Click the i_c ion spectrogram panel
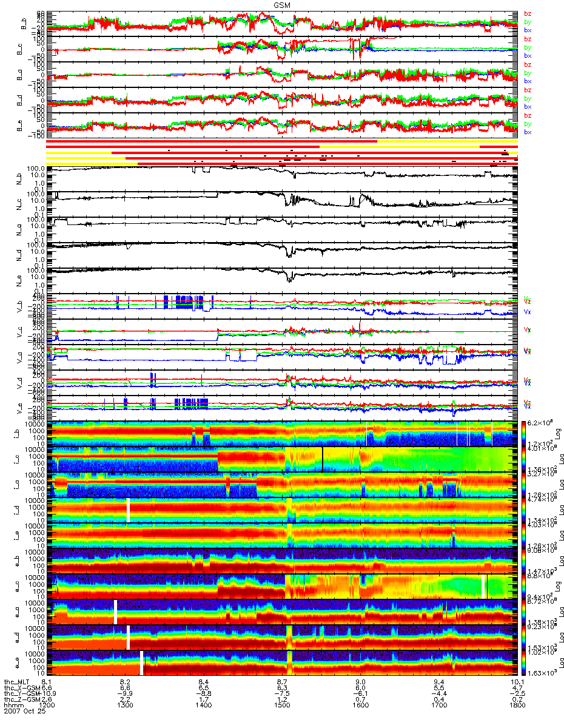Image resolution: width=564 pixels, height=728 pixels. click(282, 459)
